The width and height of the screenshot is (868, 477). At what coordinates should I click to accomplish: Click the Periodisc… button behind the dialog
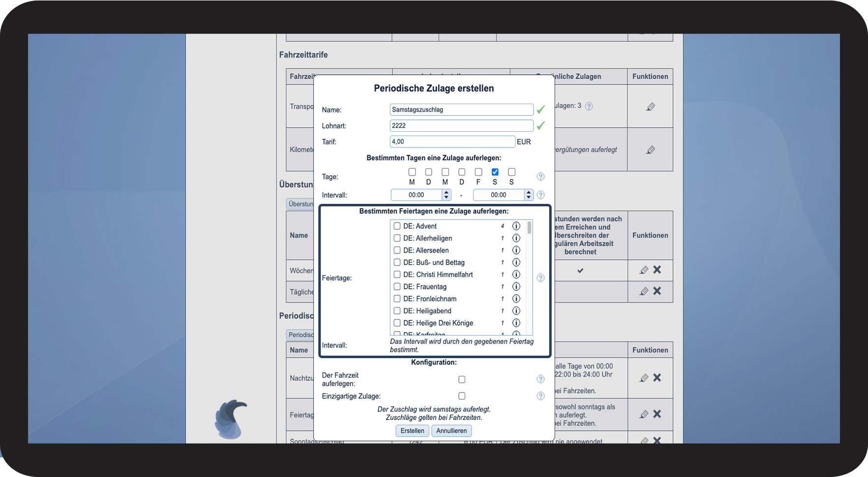click(300, 335)
